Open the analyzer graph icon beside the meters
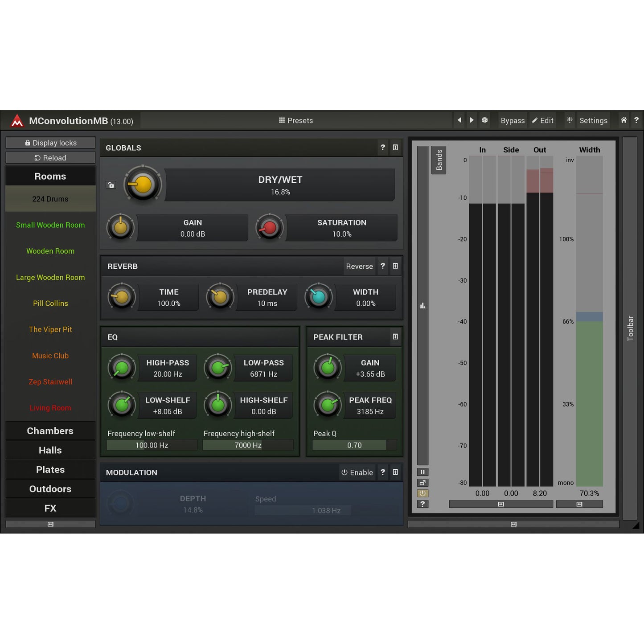 422,305
